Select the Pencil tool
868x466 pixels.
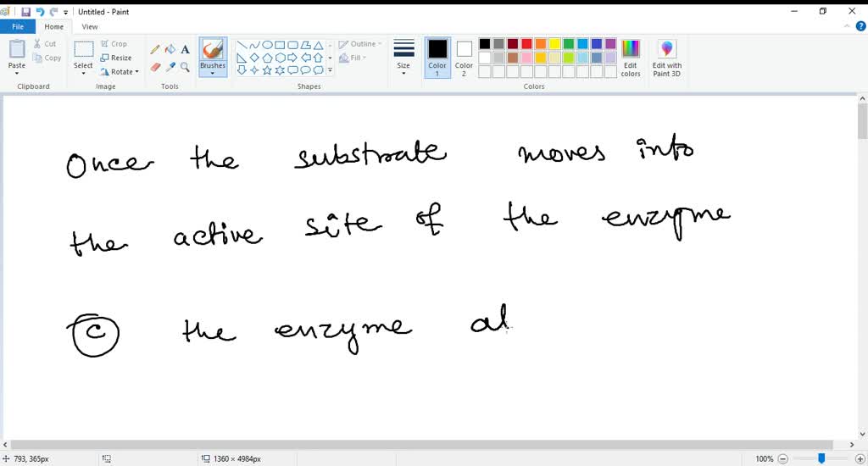[155, 50]
